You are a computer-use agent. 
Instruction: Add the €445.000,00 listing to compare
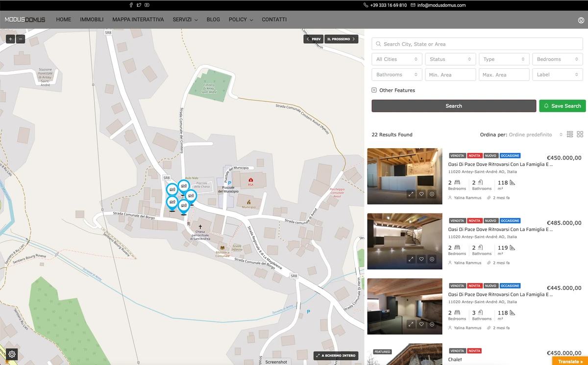tap(432, 324)
